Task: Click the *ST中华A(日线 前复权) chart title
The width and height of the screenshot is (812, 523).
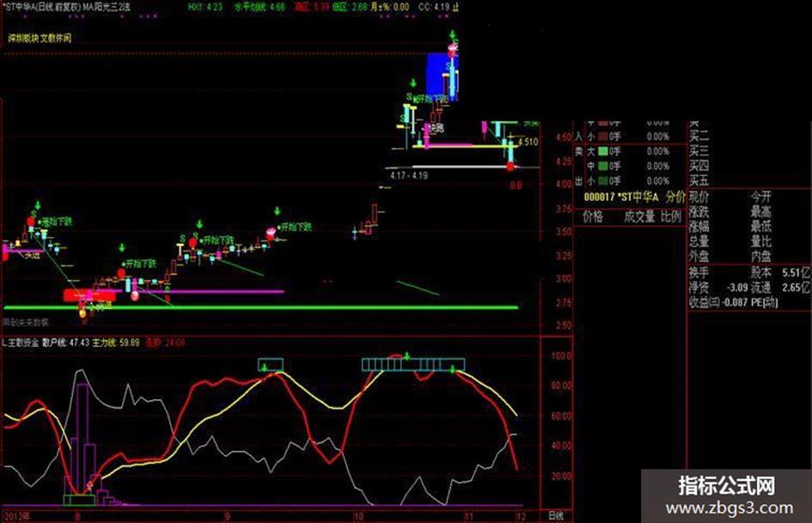Action: tap(41, 7)
